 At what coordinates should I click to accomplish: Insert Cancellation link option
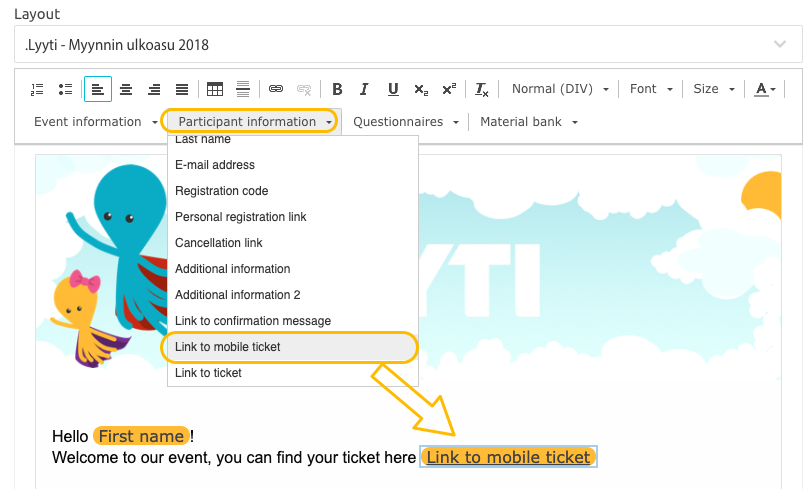293,242
